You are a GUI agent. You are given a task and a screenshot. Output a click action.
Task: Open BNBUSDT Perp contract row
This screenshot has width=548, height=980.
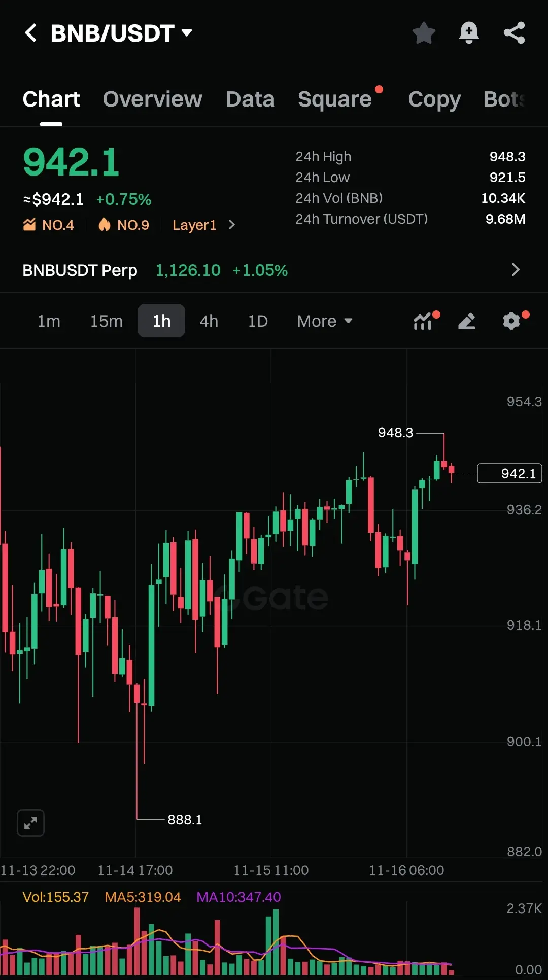tap(274, 270)
